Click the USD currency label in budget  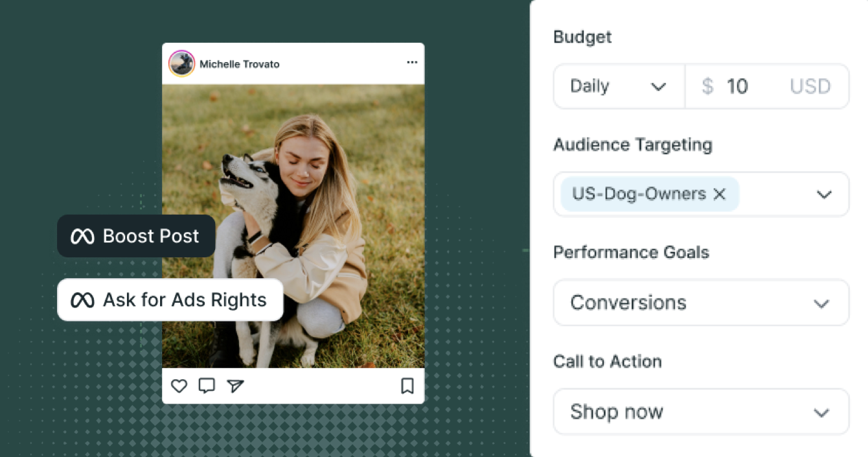click(x=810, y=86)
